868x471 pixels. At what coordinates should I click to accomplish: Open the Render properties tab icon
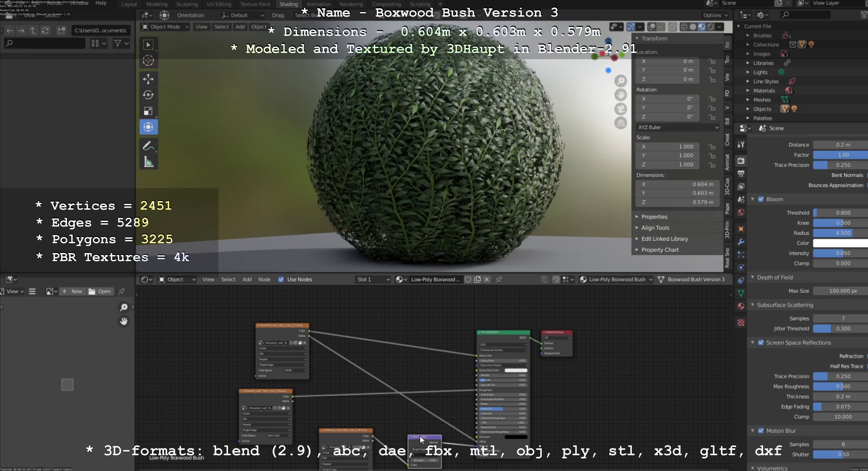(x=741, y=161)
